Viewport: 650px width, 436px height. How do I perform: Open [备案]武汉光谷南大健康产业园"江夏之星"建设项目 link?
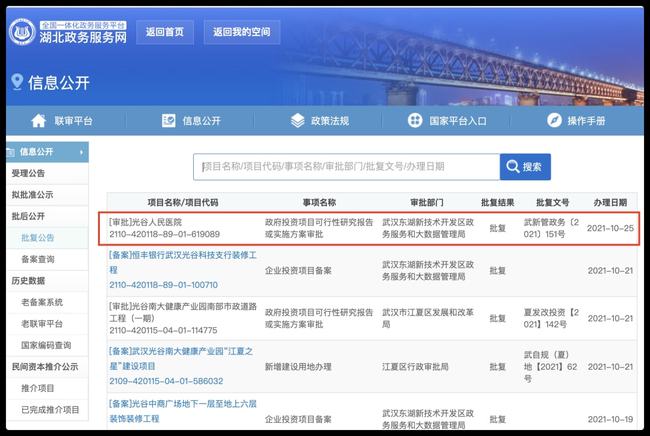point(181,359)
